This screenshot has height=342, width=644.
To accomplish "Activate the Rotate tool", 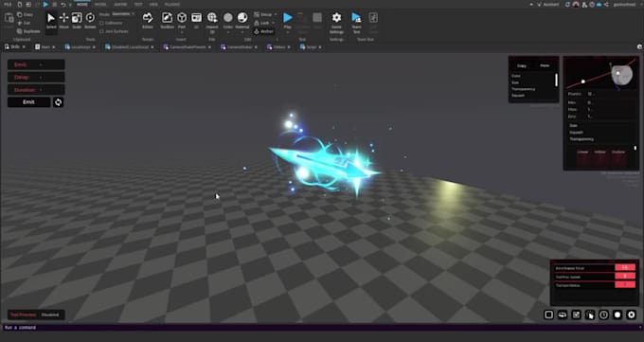I will [x=90, y=21].
